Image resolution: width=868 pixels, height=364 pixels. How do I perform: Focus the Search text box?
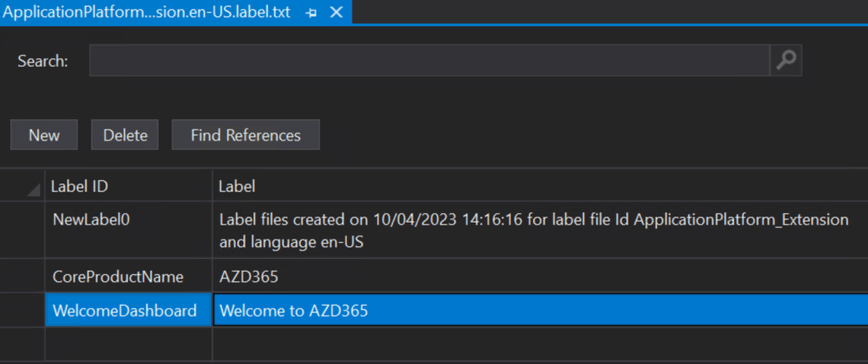coord(429,61)
